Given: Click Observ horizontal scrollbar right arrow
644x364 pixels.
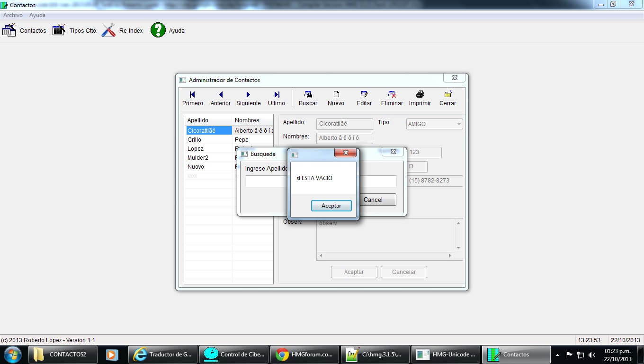Looking at the screenshot, I should [x=450, y=255].
